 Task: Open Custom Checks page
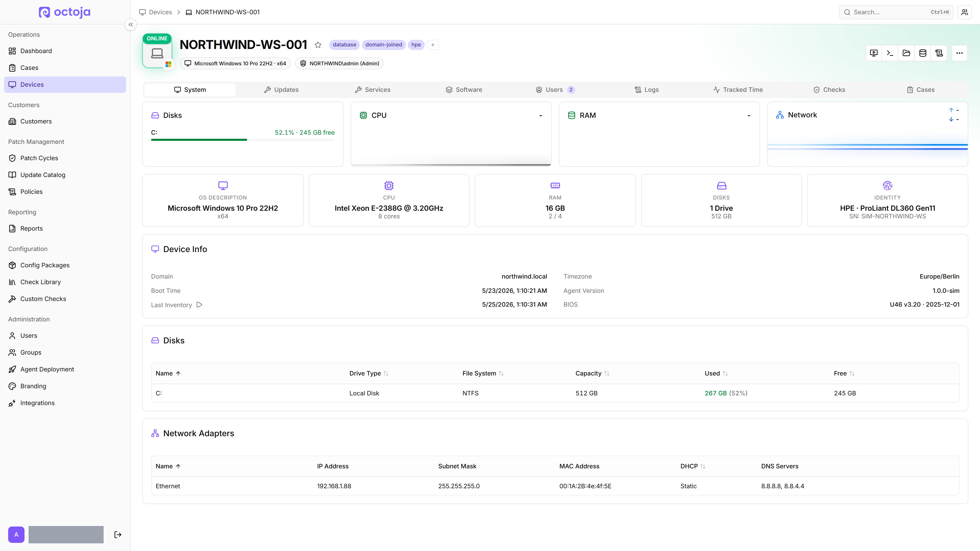click(65, 299)
